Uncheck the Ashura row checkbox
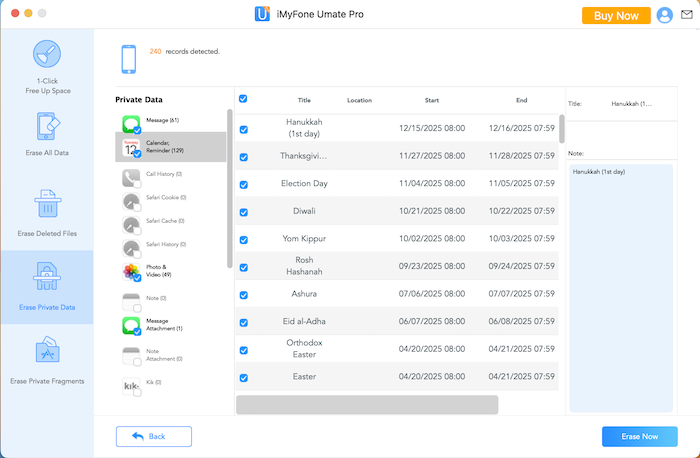Image resolution: width=700 pixels, height=458 pixels. click(243, 295)
